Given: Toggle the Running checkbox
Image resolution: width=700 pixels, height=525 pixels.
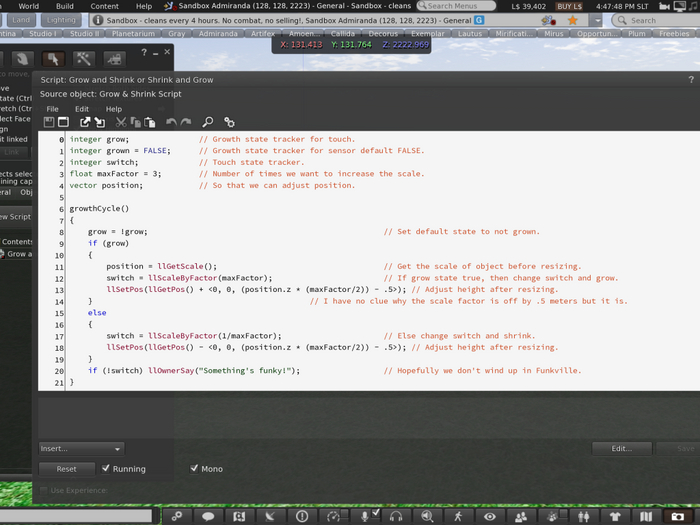Looking at the screenshot, I should click(x=106, y=468).
